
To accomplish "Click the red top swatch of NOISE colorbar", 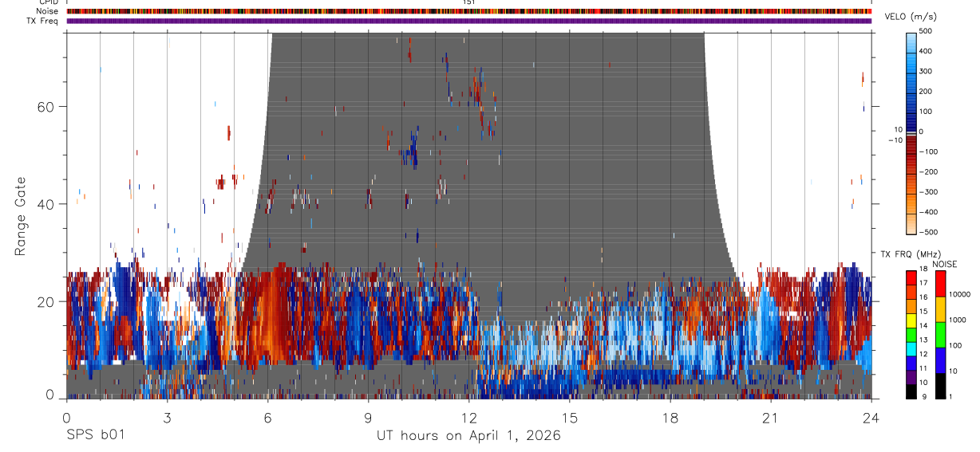I will coord(939,282).
